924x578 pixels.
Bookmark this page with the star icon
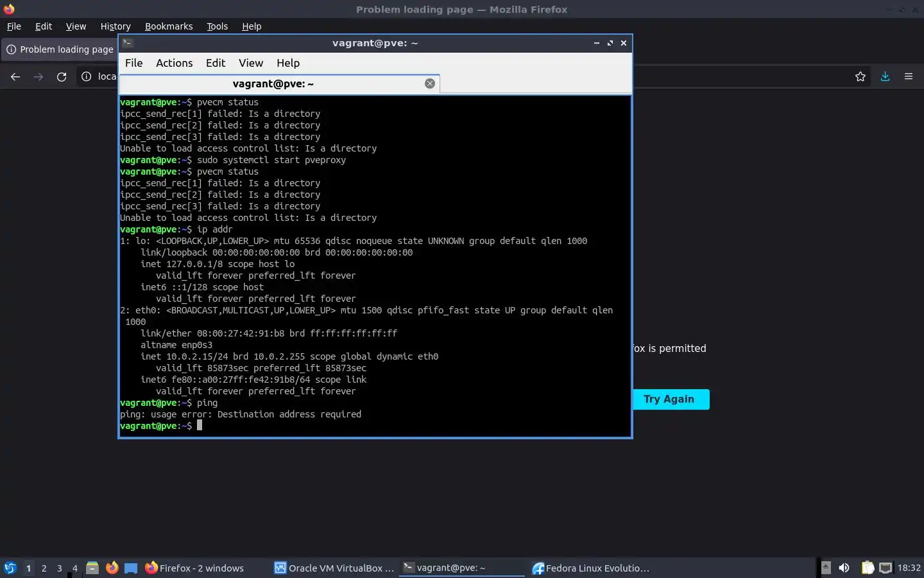point(860,76)
